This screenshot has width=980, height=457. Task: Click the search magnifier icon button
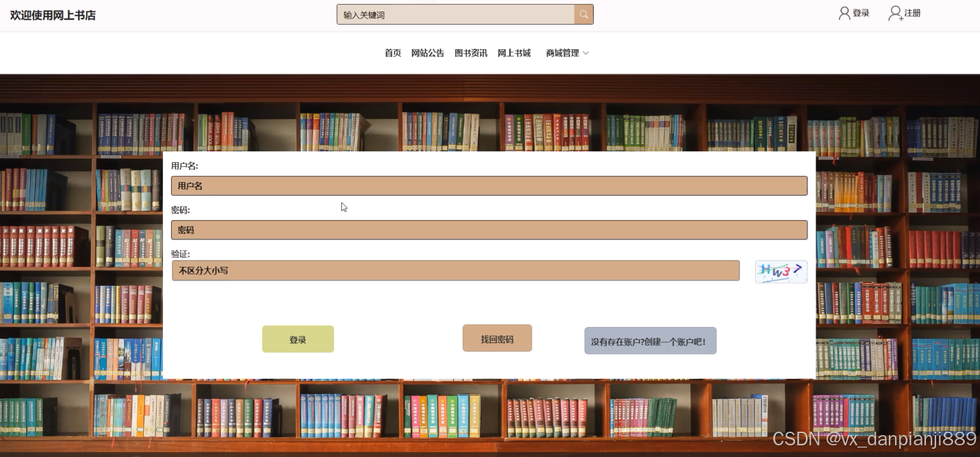583,14
